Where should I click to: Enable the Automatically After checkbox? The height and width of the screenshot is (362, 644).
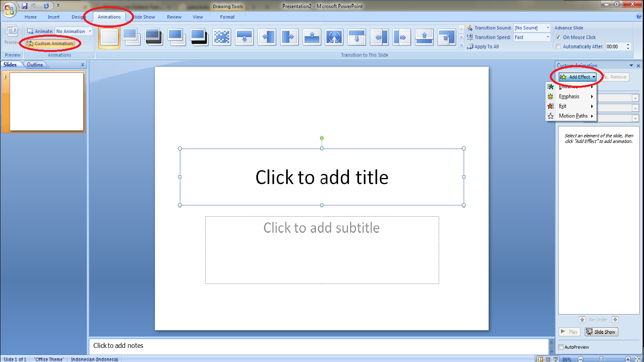coord(558,47)
